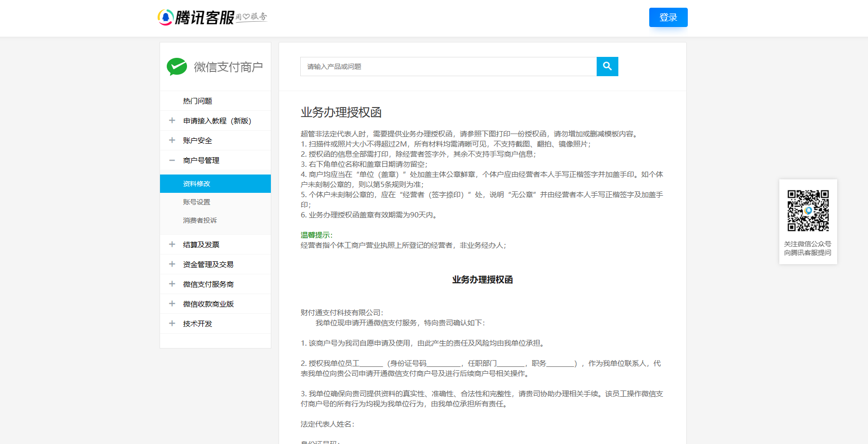Image resolution: width=868 pixels, height=444 pixels.
Task: Click the 微信收款商业版 label
Action: tap(208, 304)
